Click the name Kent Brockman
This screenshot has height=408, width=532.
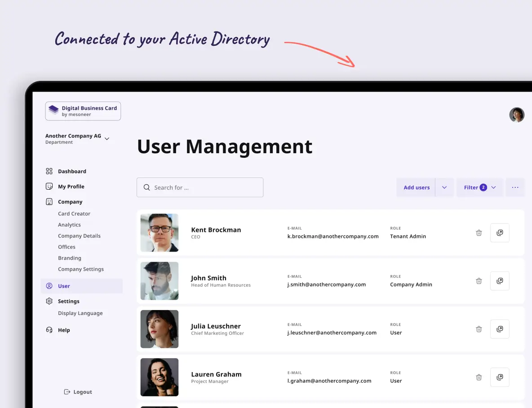click(216, 230)
